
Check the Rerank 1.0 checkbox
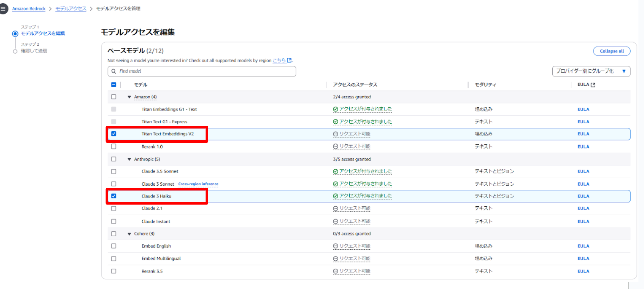pyautogui.click(x=113, y=147)
